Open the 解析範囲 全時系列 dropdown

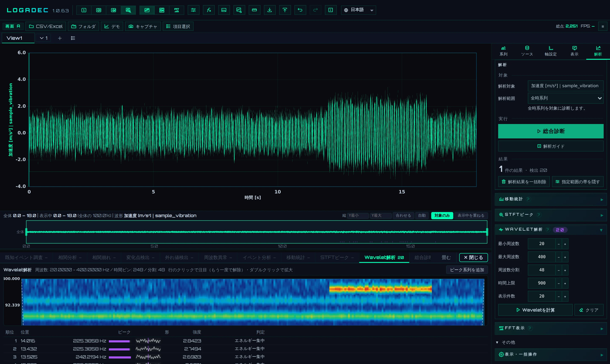point(566,98)
